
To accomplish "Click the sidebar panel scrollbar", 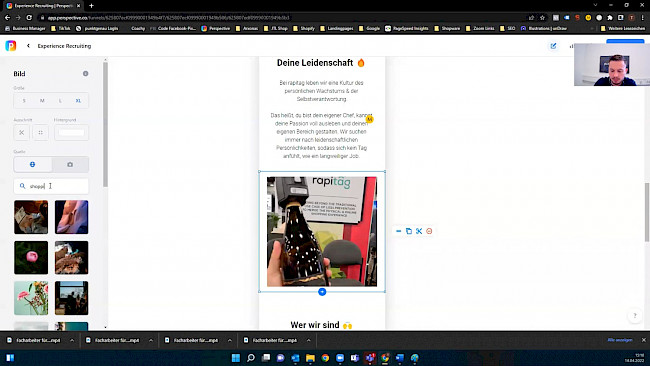I will 105,124.
